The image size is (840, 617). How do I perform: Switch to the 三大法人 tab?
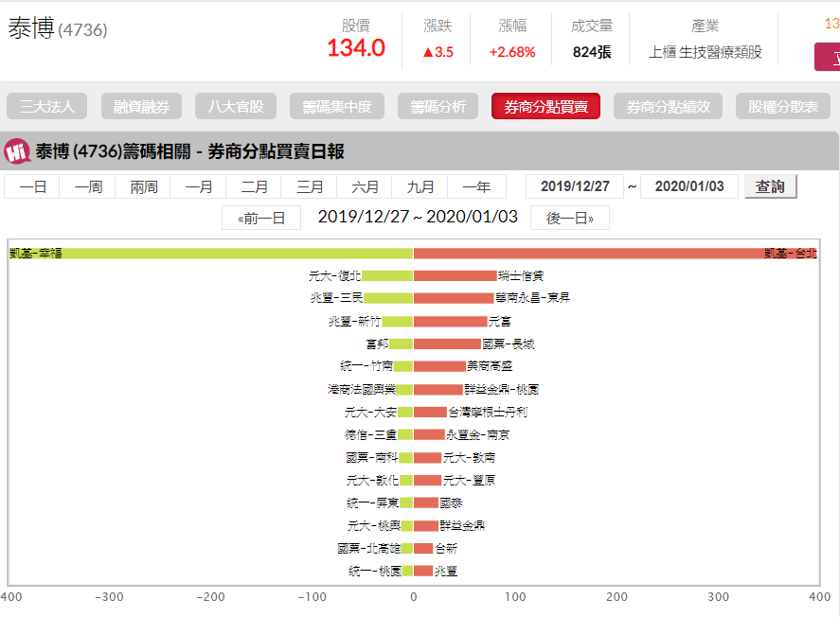pyautogui.click(x=45, y=106)
